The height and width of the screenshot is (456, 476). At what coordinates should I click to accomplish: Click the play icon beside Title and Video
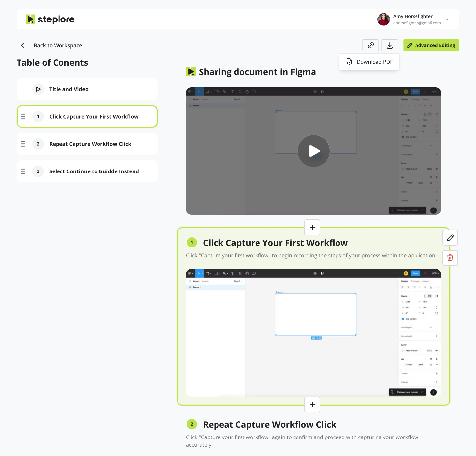[38, 89]
